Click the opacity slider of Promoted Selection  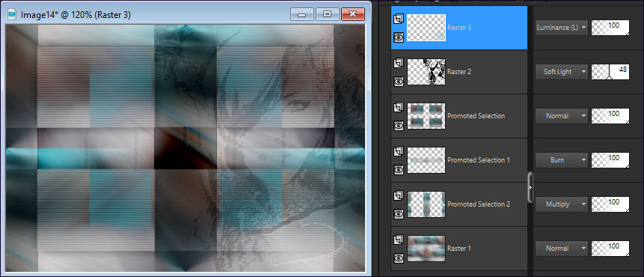[610, 116]
